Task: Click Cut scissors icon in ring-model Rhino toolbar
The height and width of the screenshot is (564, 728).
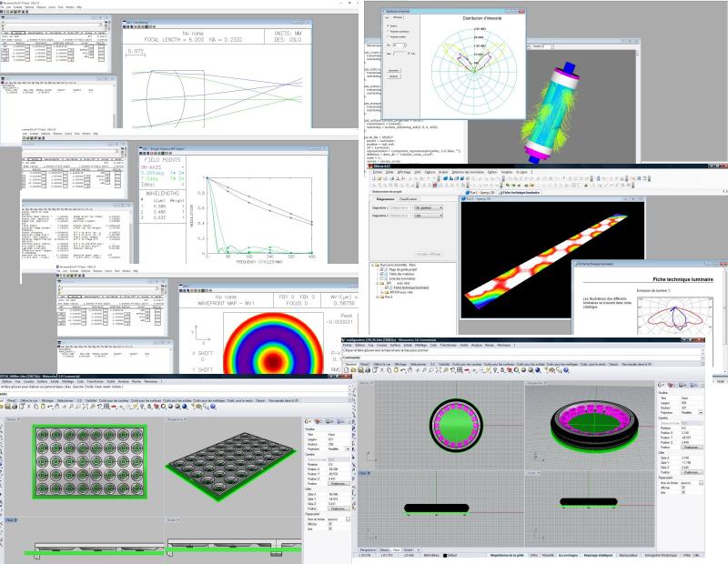Action: coord(381,370)
